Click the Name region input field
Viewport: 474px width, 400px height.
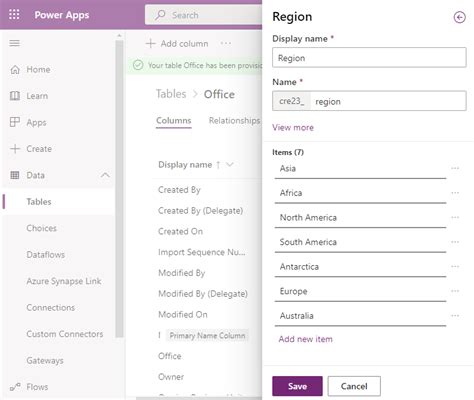point(388,101)
